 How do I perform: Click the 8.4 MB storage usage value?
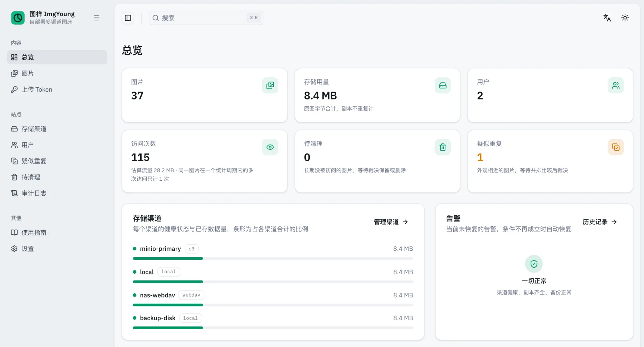click(x=321, y=96)
